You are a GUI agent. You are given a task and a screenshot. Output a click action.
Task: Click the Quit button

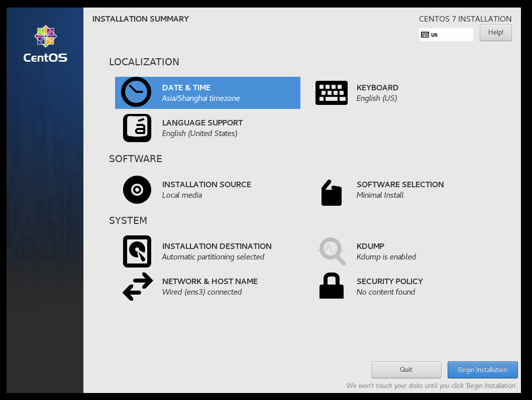406,369
